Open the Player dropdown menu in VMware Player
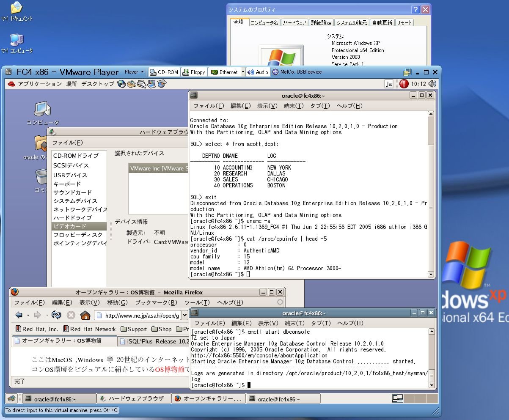This screenshot has height=420, width=509. 134,72
